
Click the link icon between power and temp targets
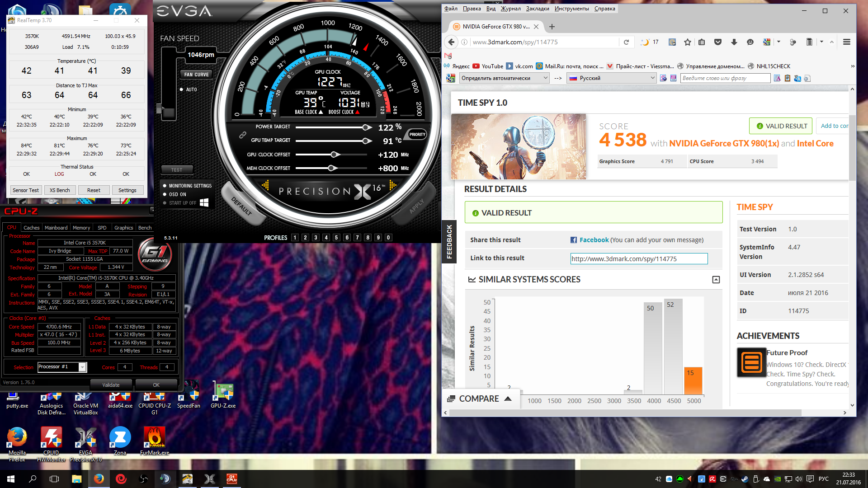243,135
